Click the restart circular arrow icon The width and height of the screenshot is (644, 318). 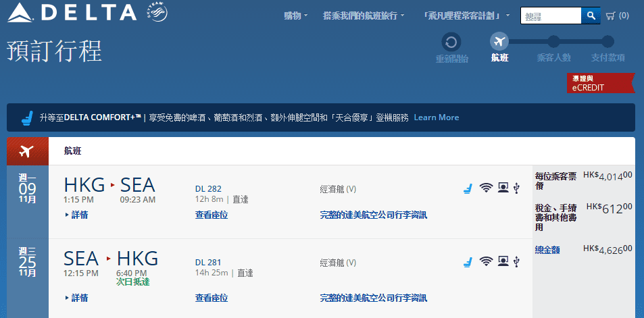pos(451,42)
